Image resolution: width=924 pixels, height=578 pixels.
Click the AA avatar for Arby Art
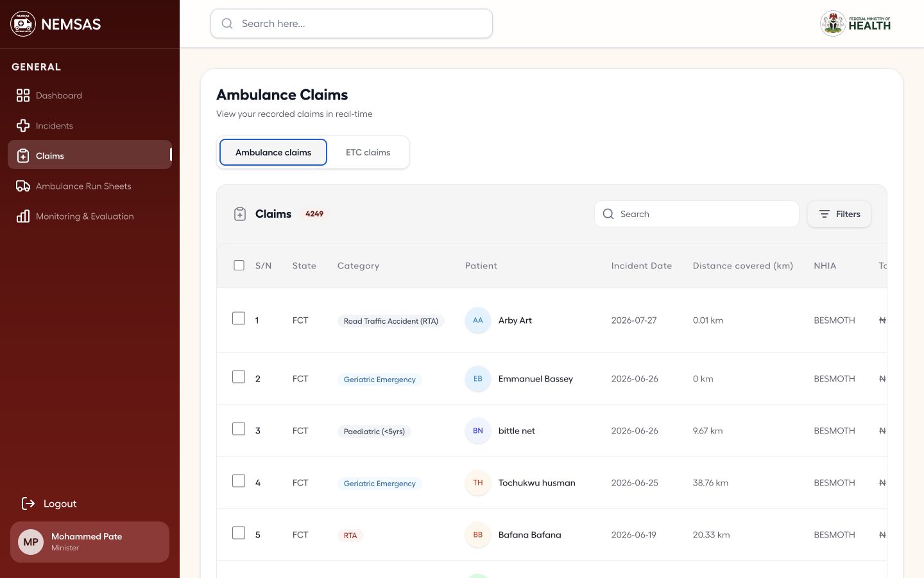[478, 320]
